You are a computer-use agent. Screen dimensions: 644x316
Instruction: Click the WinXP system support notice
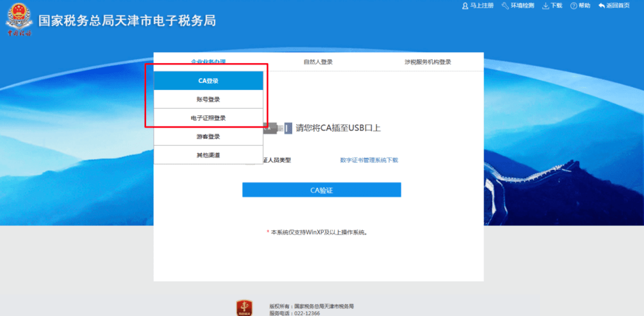(x=317, y=232)
